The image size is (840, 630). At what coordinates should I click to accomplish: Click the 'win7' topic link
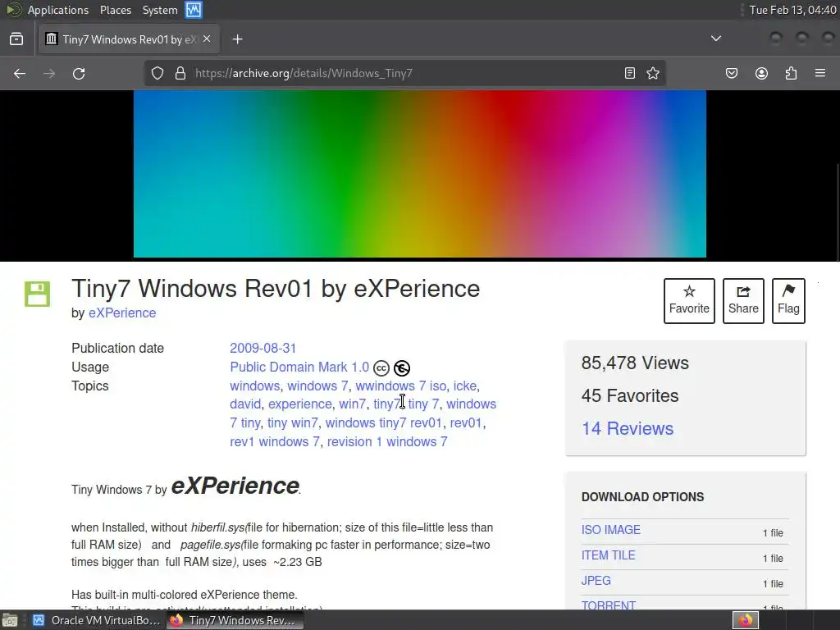pos(353,404)
